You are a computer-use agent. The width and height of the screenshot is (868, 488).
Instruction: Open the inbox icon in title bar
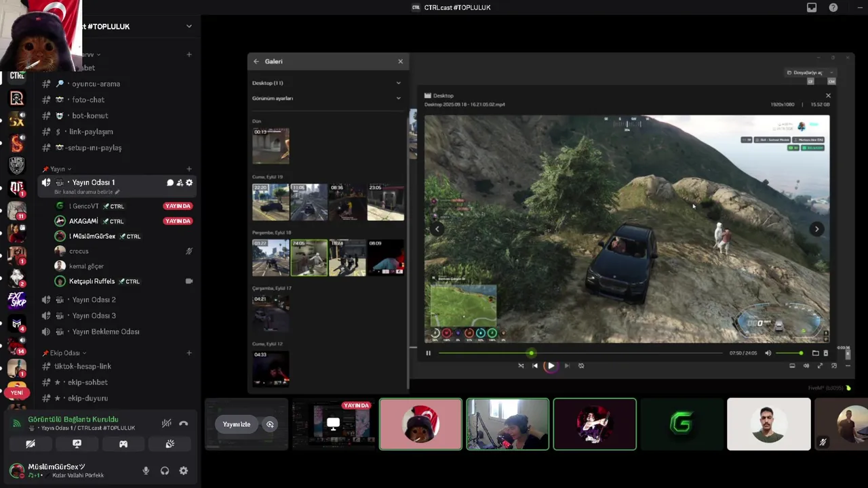tap(812, 7)
